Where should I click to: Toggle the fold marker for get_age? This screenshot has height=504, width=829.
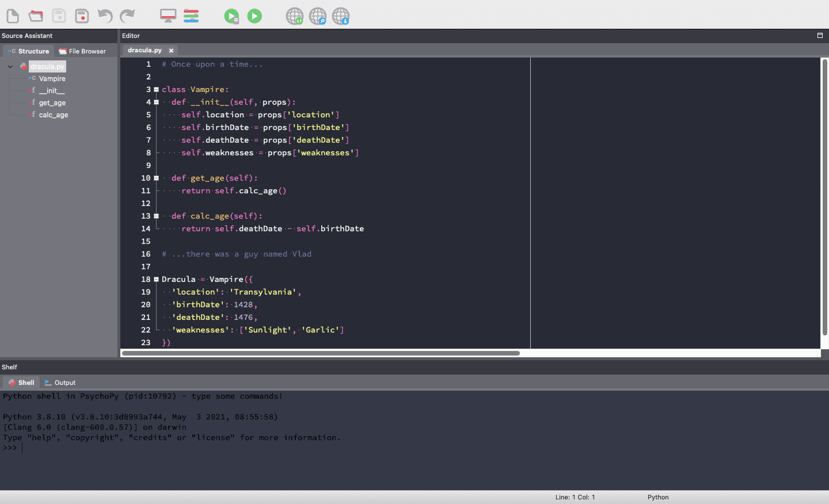[156, 178]
